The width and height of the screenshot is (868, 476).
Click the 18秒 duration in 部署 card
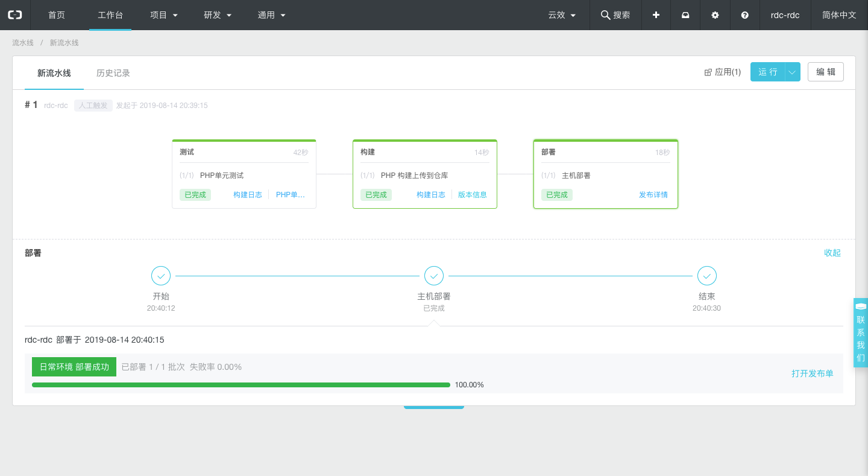662,153
